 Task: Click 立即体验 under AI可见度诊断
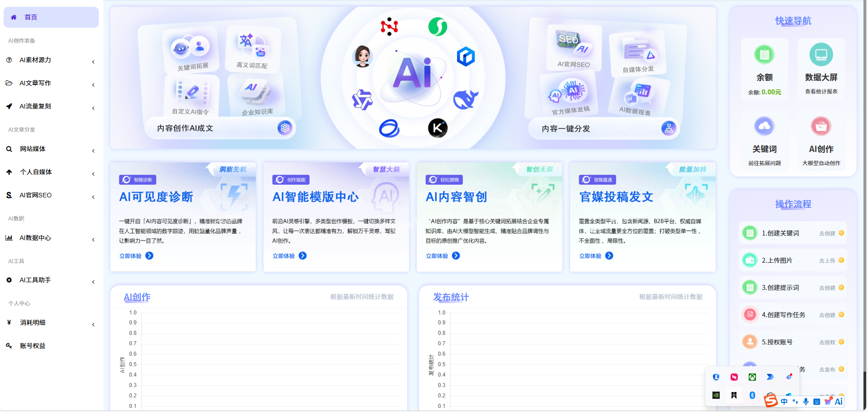click(x=136, y=256)
